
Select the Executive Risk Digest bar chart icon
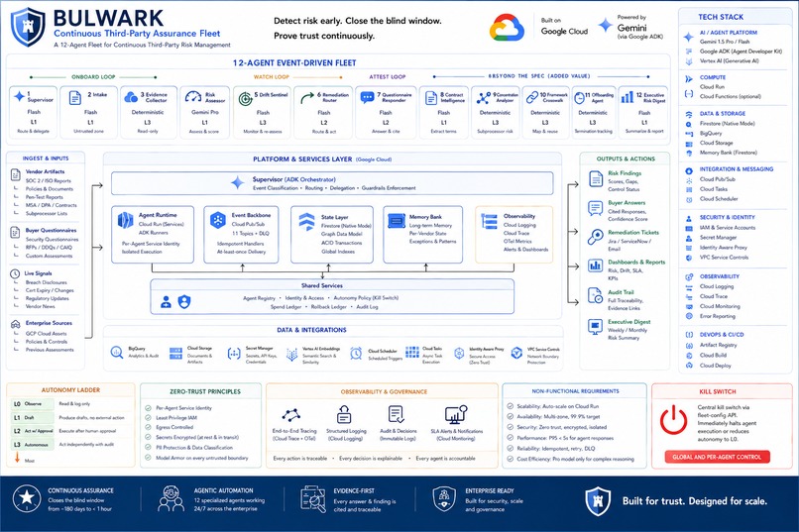[628, 97]
